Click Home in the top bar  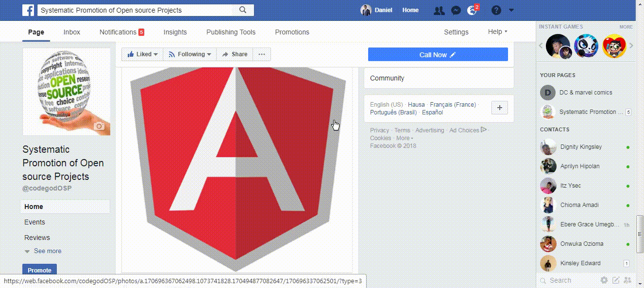(x=410, y=10)
